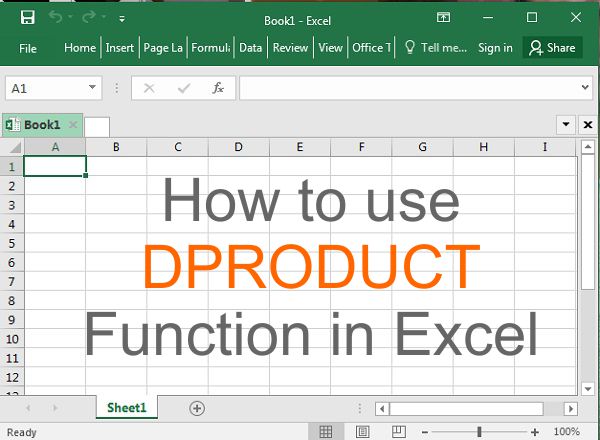Close the Book1 document tab

pos(73,125)
